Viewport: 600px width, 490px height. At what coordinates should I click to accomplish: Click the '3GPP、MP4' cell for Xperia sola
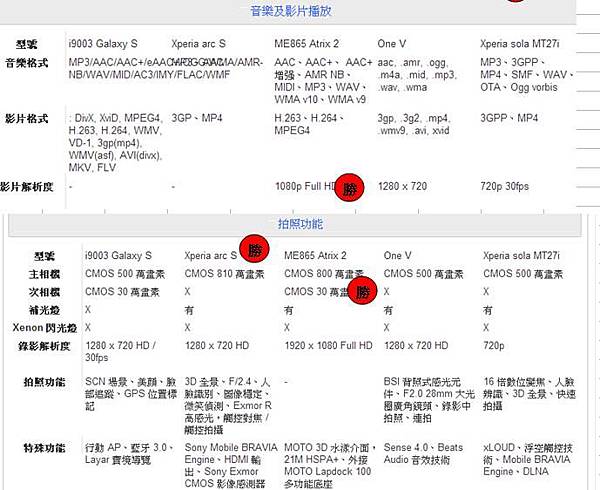509,118
